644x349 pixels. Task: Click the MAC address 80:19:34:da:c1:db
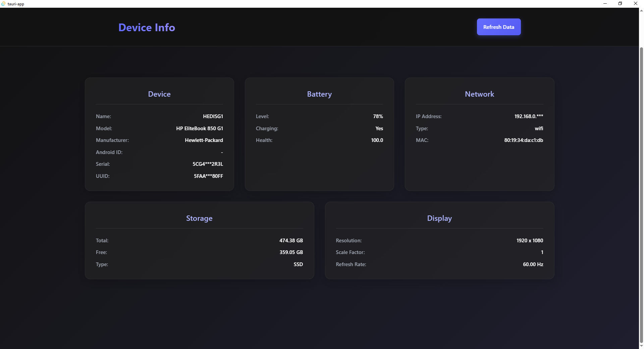click(523, 140)
